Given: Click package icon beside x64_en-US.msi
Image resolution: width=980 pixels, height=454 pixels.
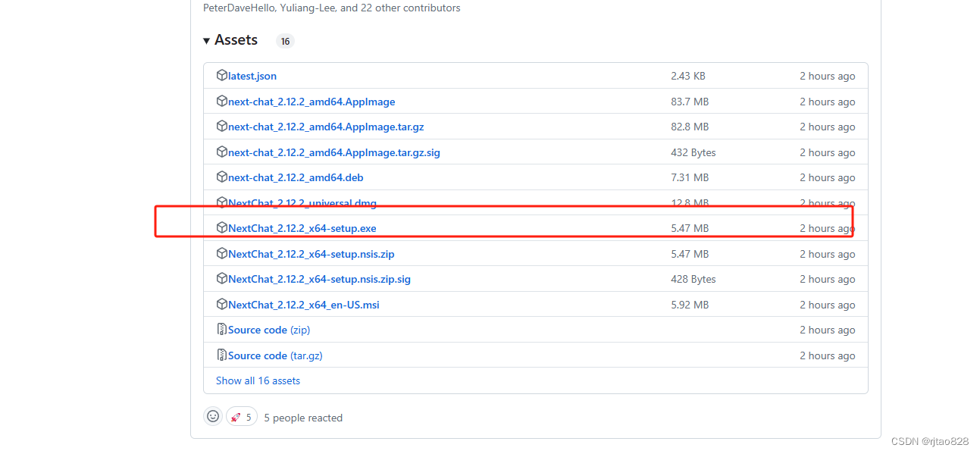Looking at the screenshot, I should [222, 304].
